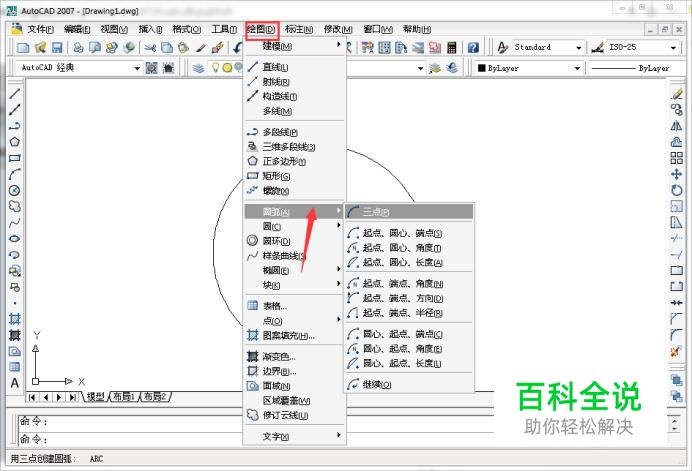Select the Rectangle tool in left toolbar

click(15, 158)
